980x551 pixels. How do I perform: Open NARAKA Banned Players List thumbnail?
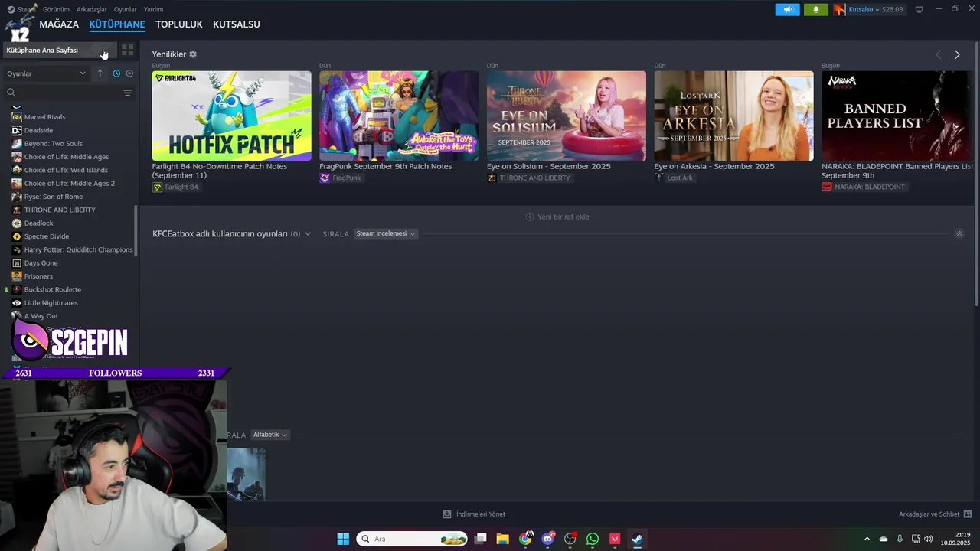click(x=897, y=116)
